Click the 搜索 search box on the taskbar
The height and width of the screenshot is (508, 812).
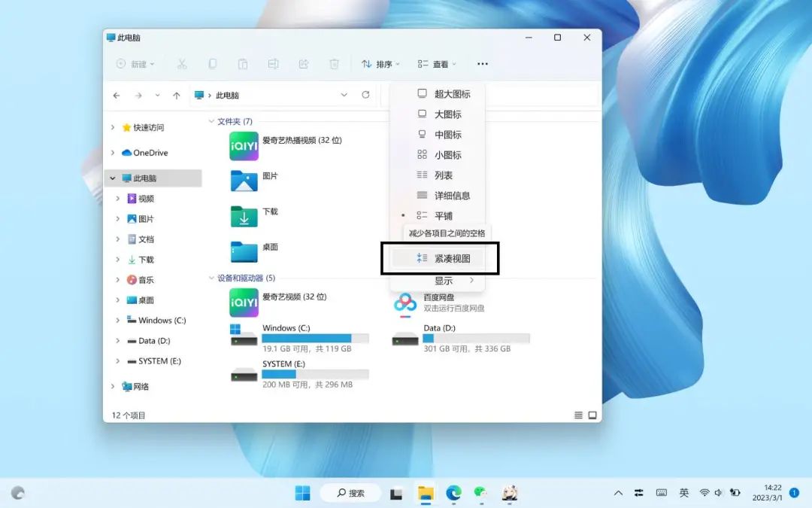(x=350, y=492)
